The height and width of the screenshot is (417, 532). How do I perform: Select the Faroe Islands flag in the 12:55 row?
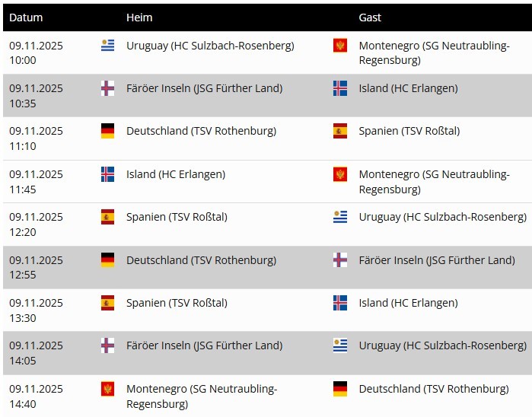340,260
